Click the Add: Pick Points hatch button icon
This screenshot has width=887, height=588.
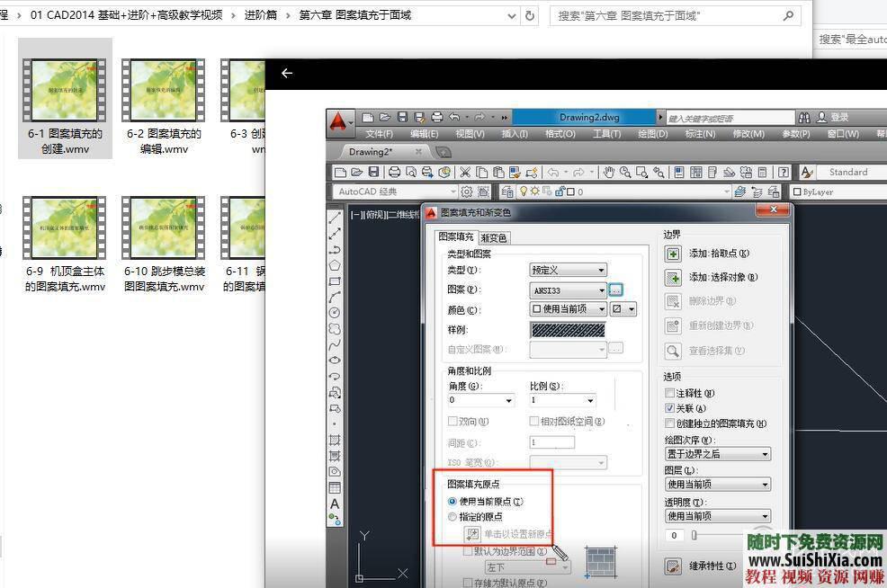pos(672,254)
